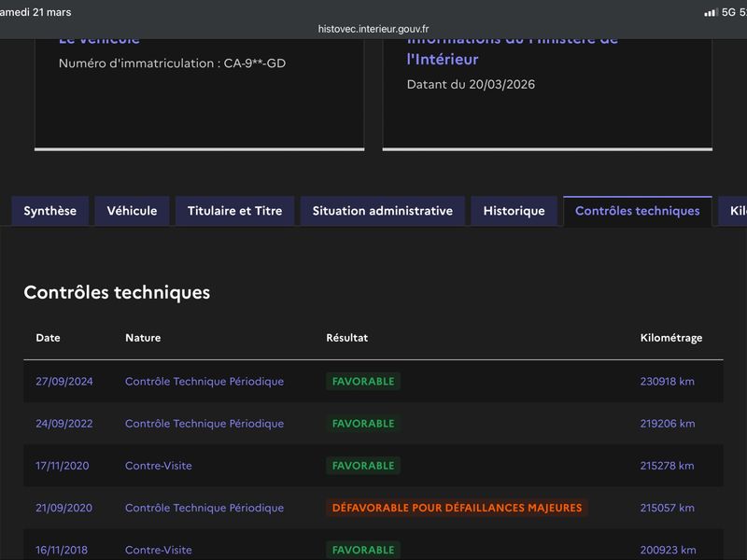
Task: Click the Kilométrage column header
Action: pos(670,338)
